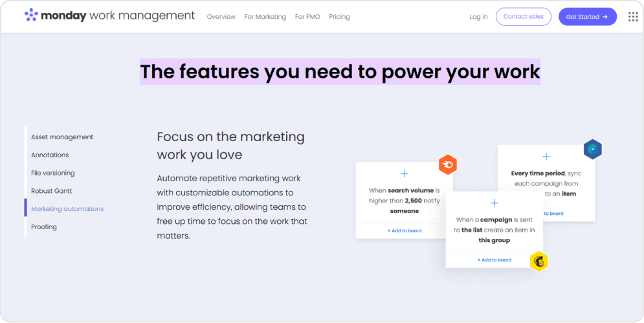Click the Log in link
This screenshot has height=323, width=644.
pos(478,17)
